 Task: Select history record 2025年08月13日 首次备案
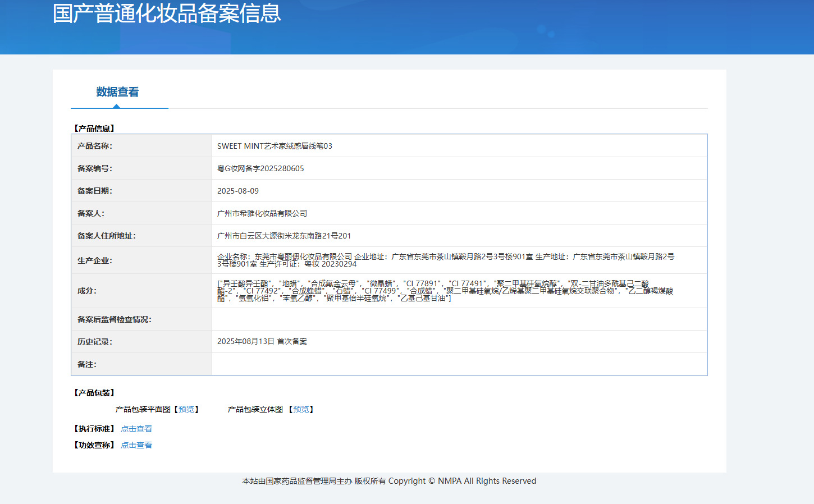(262, 341)
